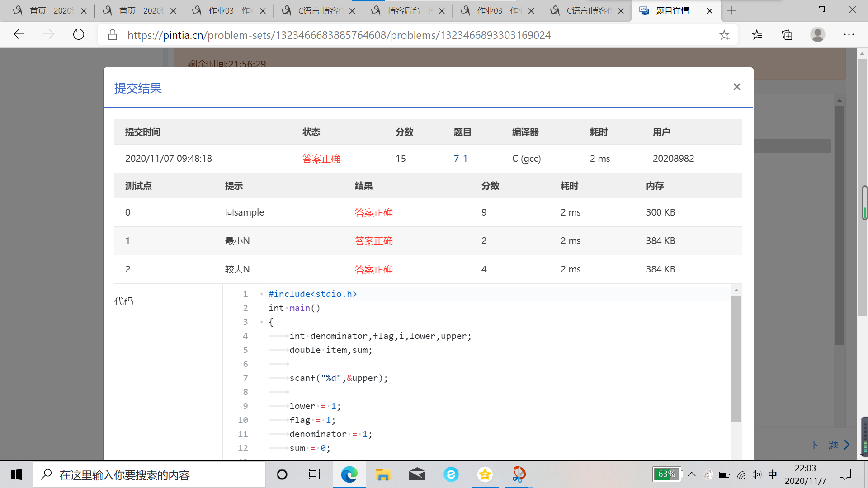Open Microsoft Edge from taskbar

click(349, 474)
